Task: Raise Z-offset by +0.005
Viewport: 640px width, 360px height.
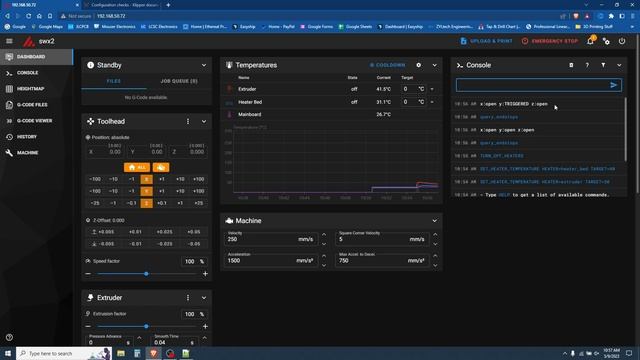Action: (103, 232)
